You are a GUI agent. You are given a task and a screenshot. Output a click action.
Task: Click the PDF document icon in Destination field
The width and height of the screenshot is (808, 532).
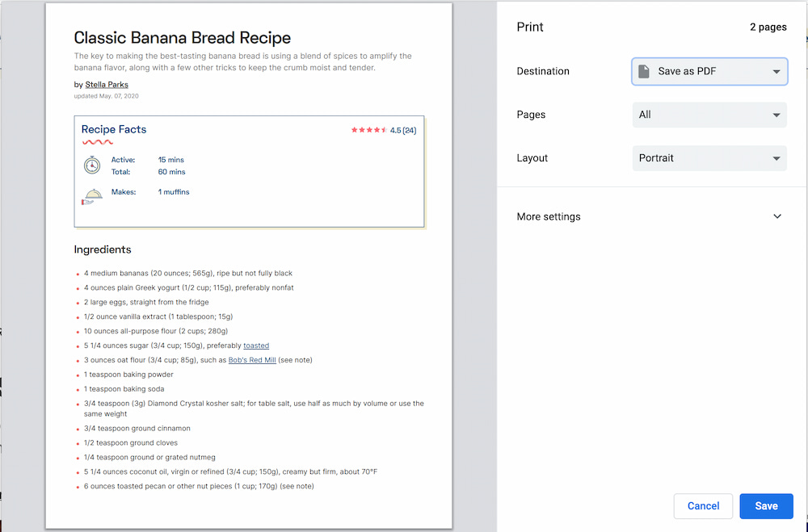(x=644, y=71)
